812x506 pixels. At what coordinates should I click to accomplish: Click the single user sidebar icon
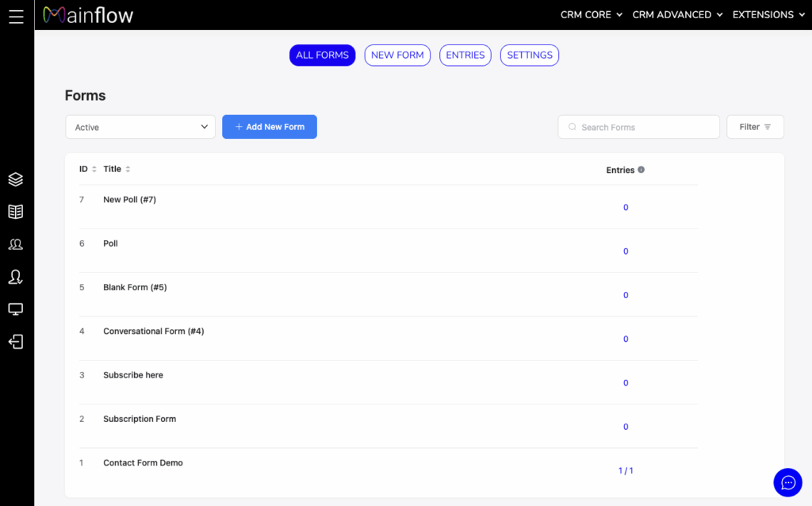coord(16,277)
